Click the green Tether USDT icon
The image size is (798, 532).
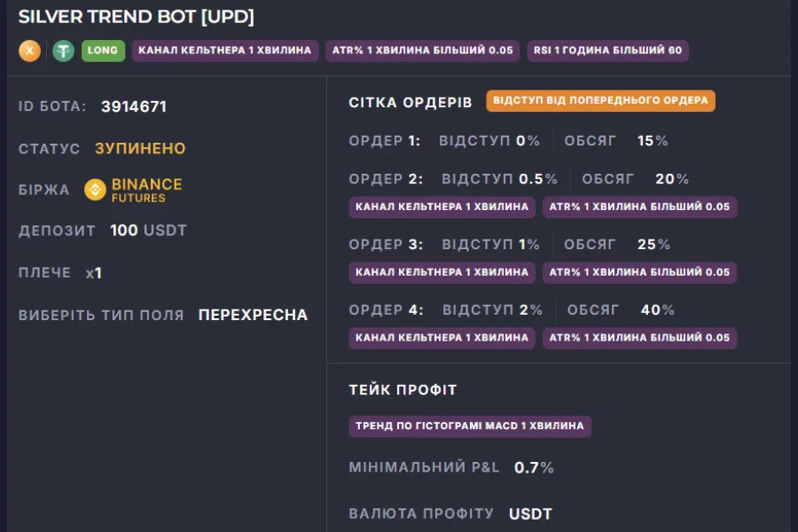point(63,51)
